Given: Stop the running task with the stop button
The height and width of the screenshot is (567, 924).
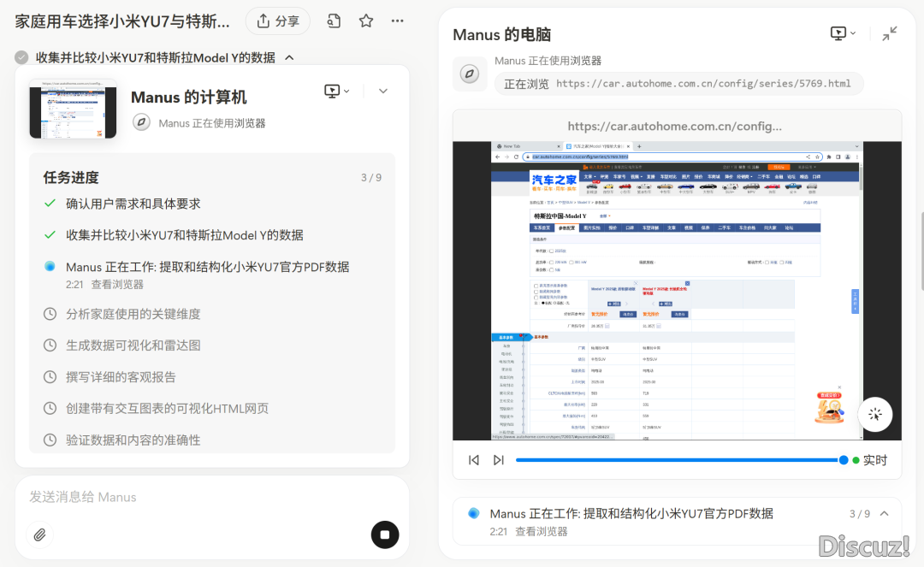Looking at the screenshot, I should click(x=385, y=535).
